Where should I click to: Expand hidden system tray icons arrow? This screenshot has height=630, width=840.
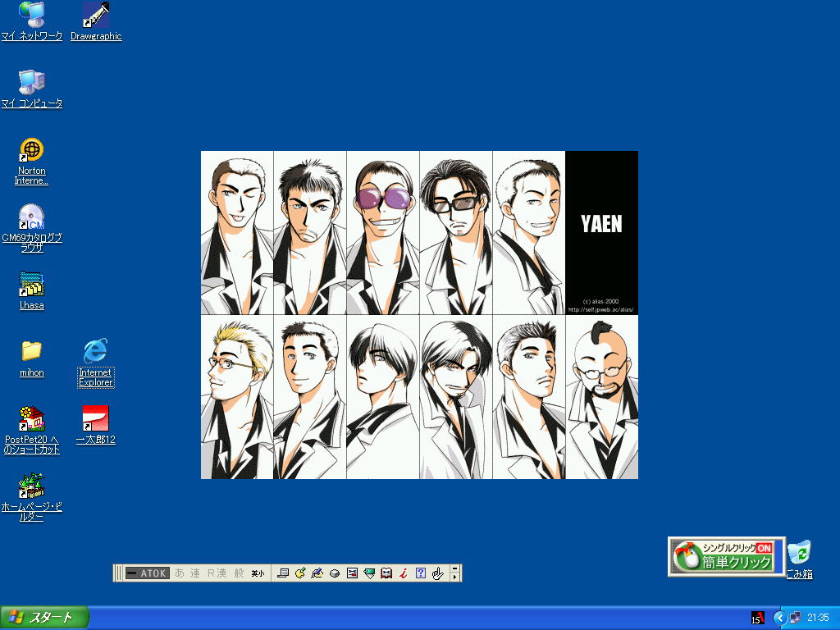780,618
